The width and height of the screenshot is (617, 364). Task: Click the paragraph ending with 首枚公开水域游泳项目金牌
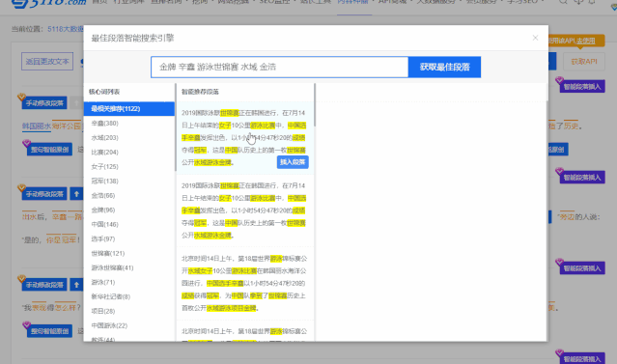pyautogui.click(x=244, y=283)
